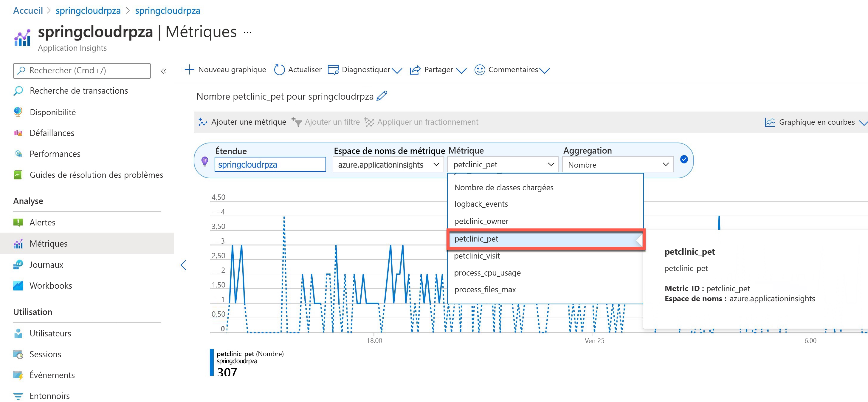Collapse the sidebar with double-chevron icon
This screenshot has height=402, width=868.
click(x=164, y=71)
